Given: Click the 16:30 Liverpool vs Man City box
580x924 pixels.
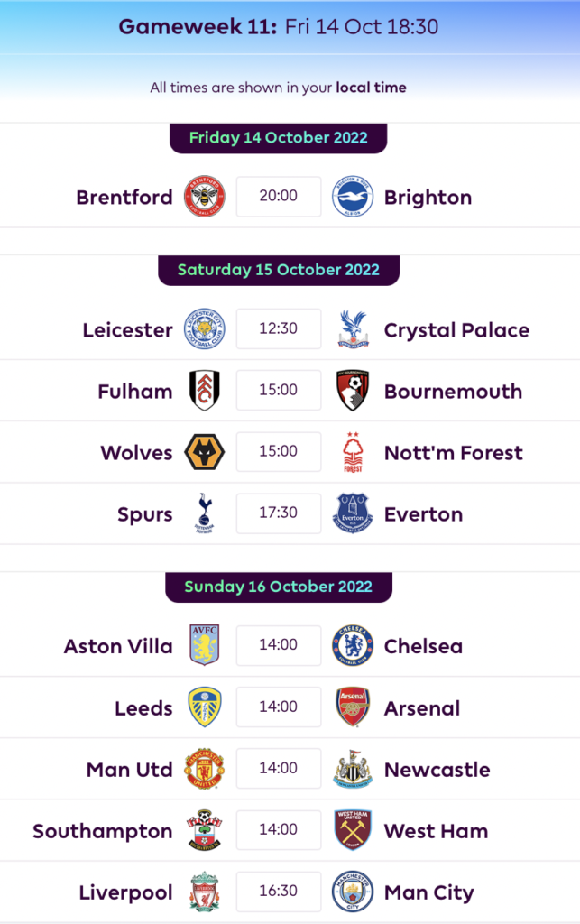Looking at the screenshot, I should point(279,891).
